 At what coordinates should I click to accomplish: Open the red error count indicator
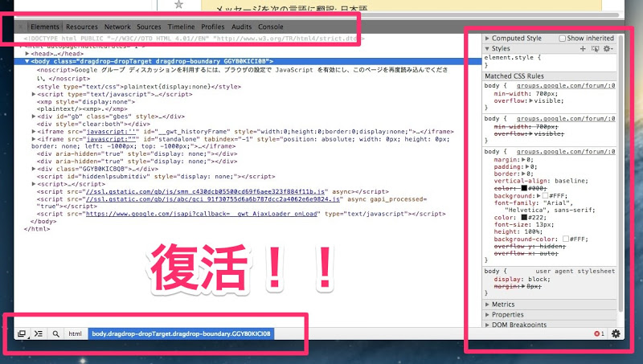[599, 333]
